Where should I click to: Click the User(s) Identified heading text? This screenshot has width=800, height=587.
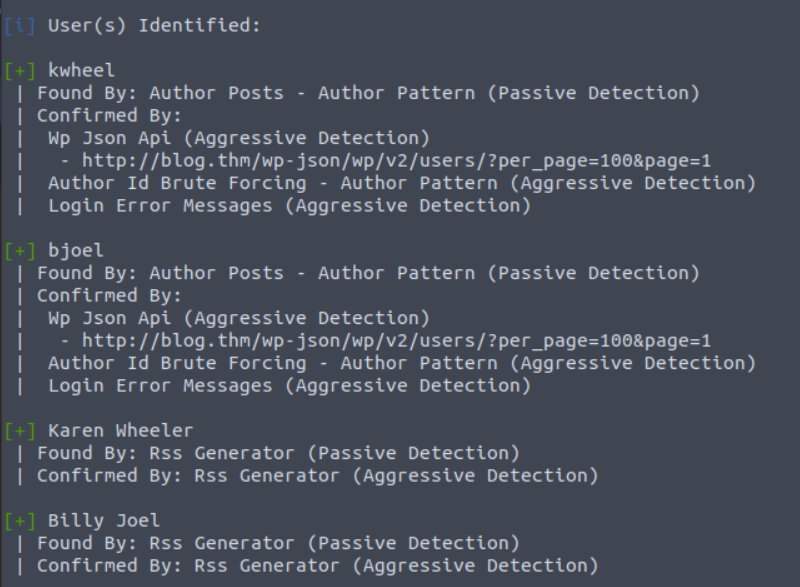[x=154, y=25]
